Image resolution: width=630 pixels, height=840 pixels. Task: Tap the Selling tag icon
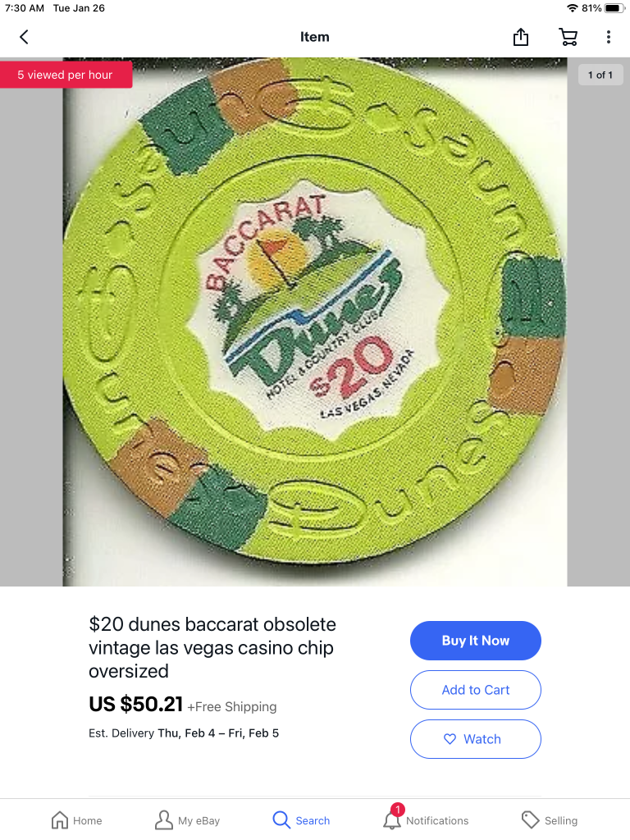(530, 820)
